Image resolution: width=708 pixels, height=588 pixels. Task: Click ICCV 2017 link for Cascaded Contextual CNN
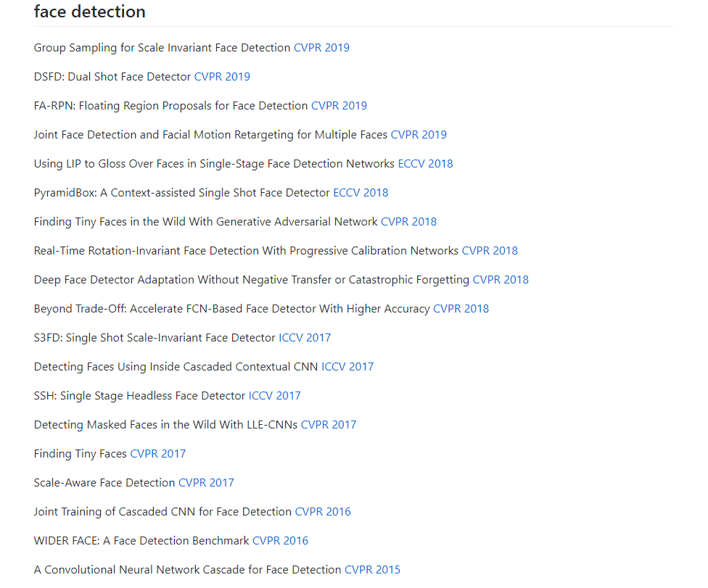click(x=347, y=366)
